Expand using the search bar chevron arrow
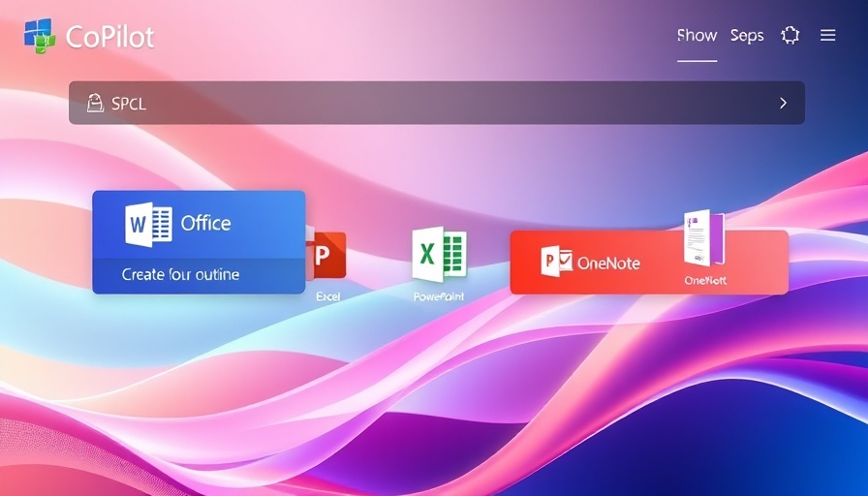This screenshot has height=496, width=868. pos(783,103)
